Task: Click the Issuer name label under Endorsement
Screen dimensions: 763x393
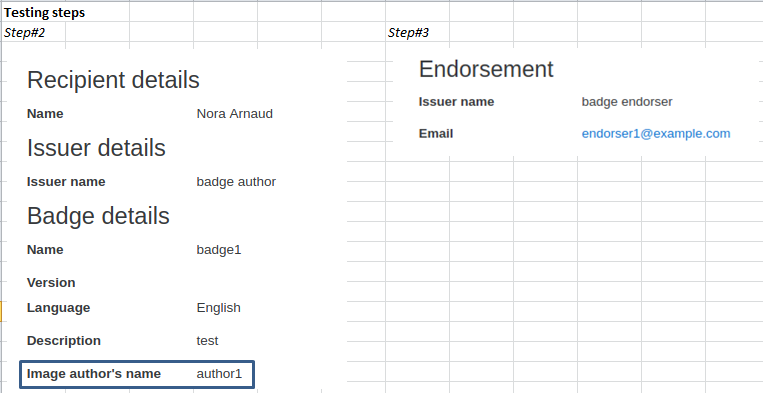Action: pos(456,102)
